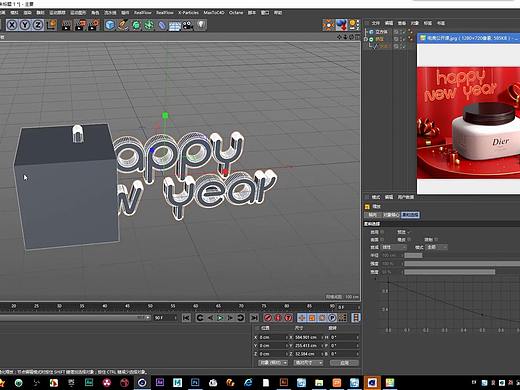Select the spline pen tool icon
Viewport: 520px width, 390px height.
tap(123, 25)
